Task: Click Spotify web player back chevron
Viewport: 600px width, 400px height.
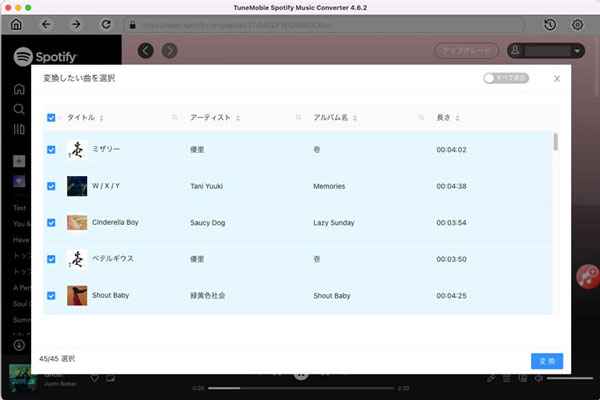Action: tap(145, 51)
